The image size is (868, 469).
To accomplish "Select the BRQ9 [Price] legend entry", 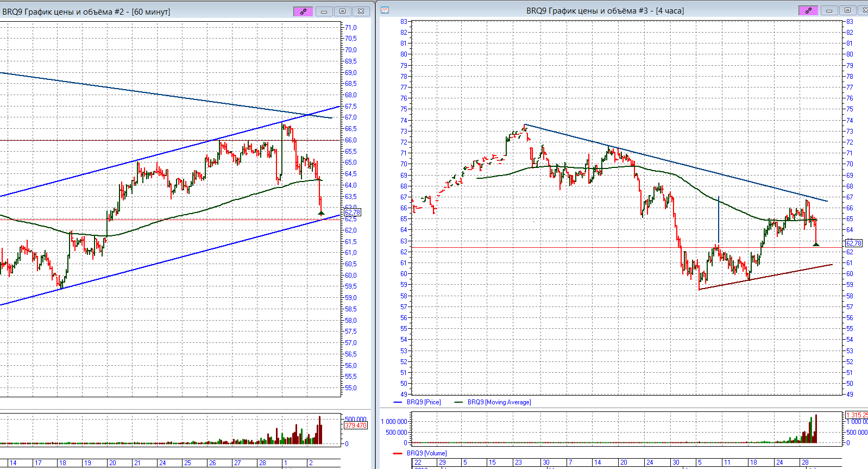I will [424, 402].
